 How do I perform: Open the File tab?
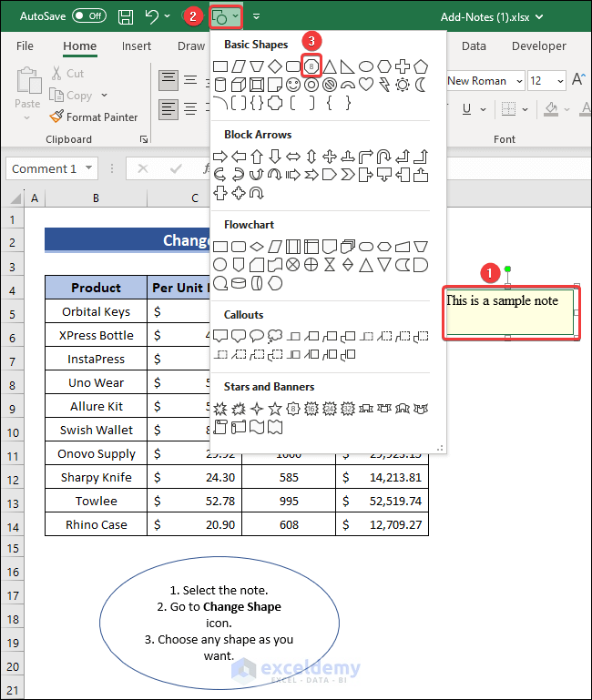pos(25,46)
